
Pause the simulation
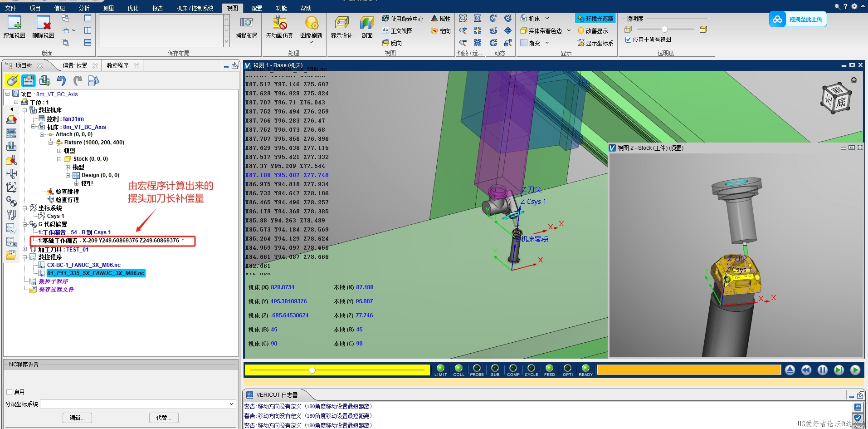(823, 370)
